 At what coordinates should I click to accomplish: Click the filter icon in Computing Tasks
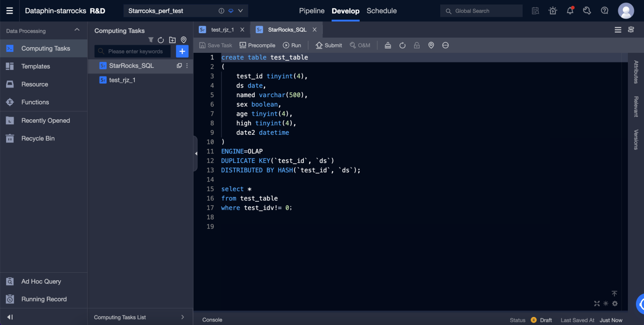150,40
